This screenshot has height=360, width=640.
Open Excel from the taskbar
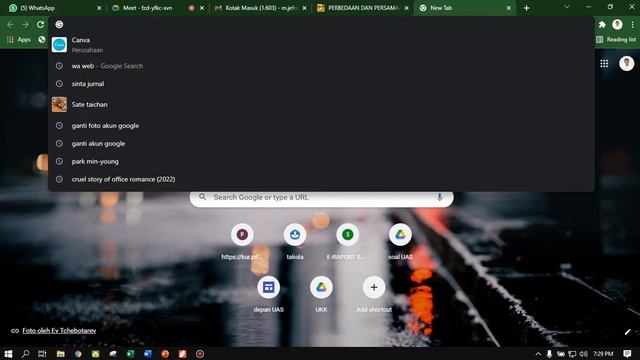pos(130,353)
